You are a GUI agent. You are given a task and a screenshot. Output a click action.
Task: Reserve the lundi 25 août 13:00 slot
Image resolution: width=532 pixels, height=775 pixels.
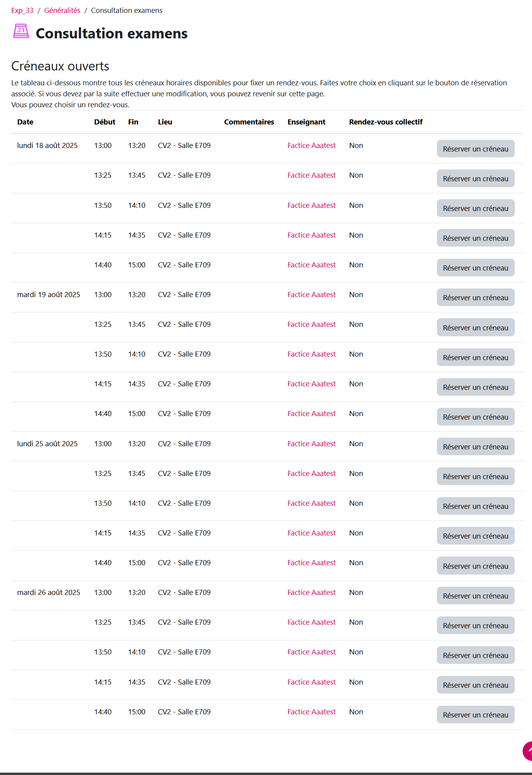[x=475, y=447]
